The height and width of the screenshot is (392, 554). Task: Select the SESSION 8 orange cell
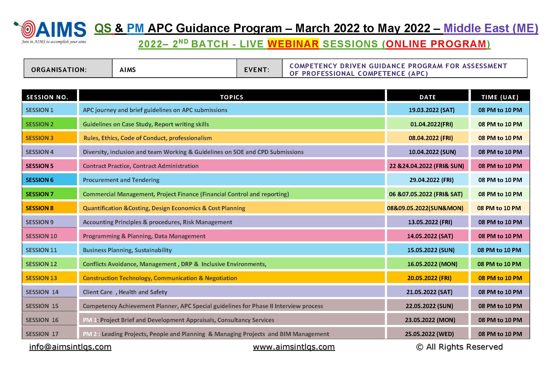pos(49,208)
